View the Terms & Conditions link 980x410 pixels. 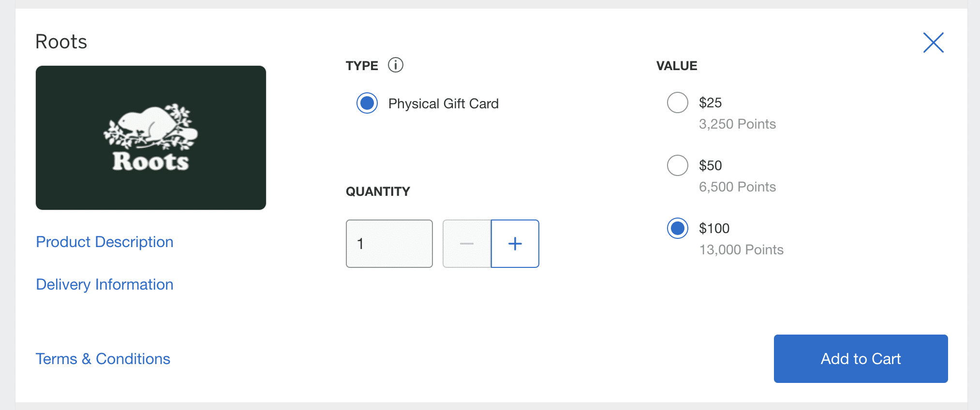103,359
